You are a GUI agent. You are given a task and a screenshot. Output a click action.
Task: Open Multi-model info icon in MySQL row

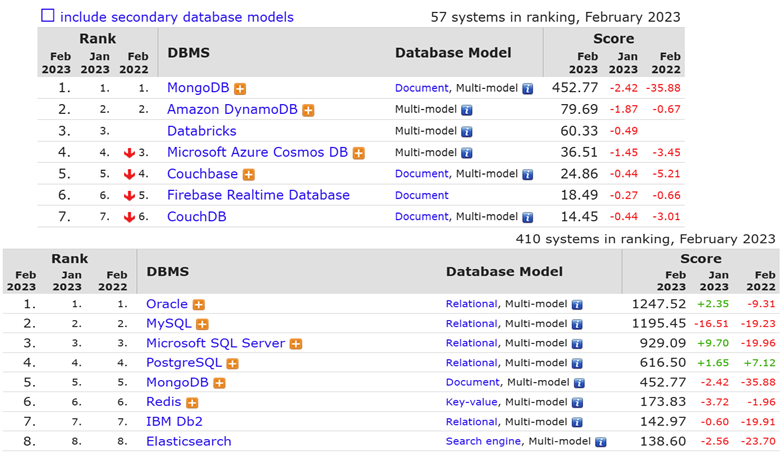tap(577, 324)
